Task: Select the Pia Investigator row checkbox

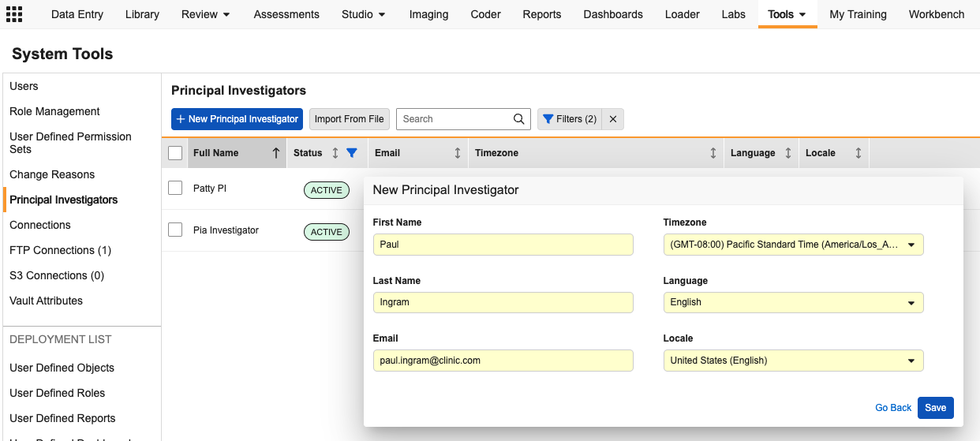Action: 175,230
